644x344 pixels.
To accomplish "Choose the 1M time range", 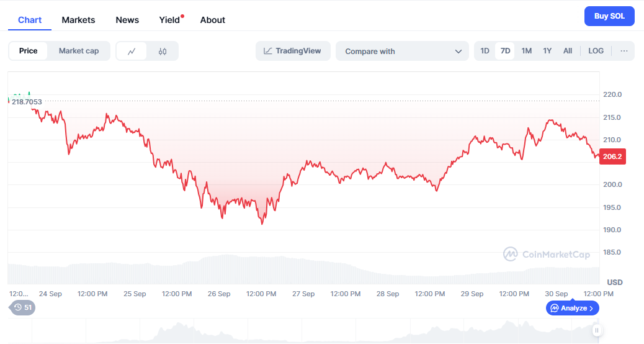I will [526, 51].
